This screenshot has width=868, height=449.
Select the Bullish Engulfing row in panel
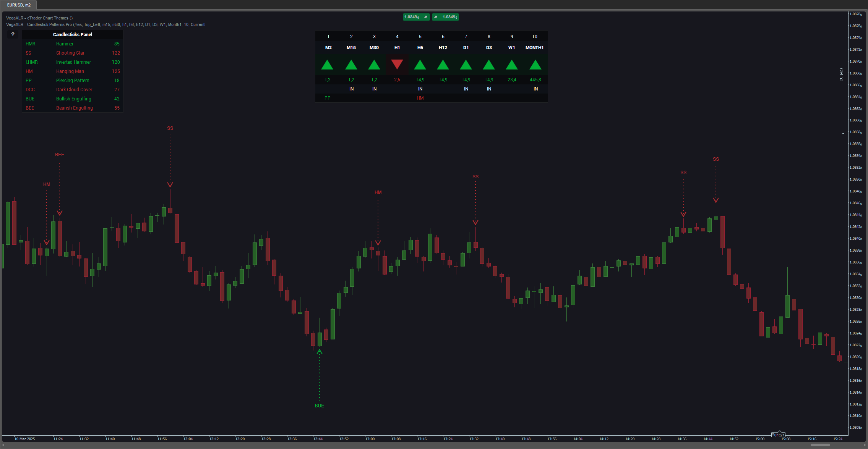pyautogui.click(x=73, y=99)
